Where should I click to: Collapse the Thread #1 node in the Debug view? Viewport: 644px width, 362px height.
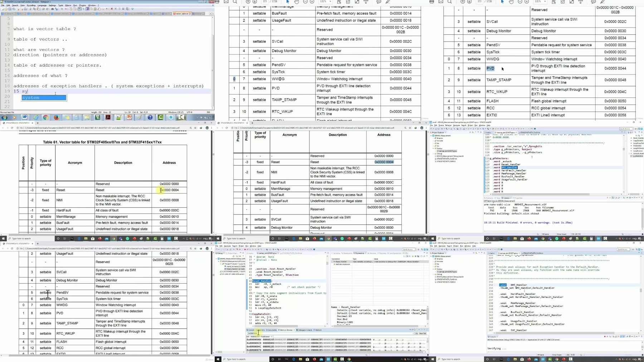coord(221,264)
